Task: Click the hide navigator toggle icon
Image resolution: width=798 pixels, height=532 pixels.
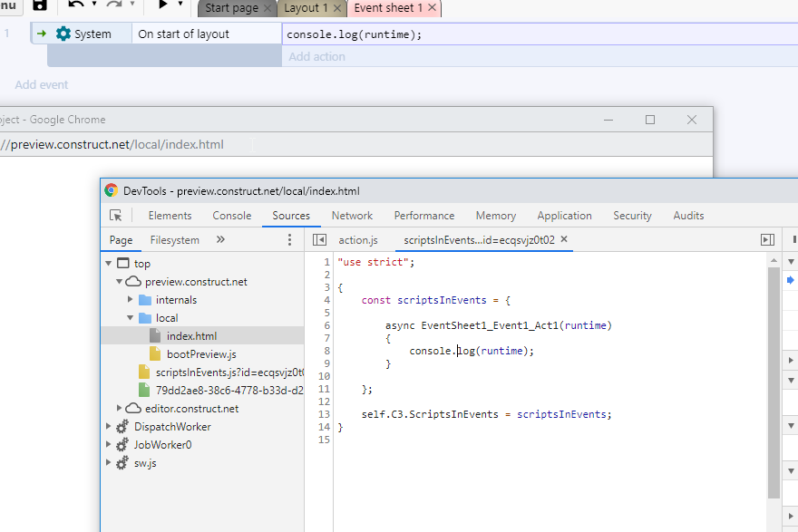Action: click(319, 239)
